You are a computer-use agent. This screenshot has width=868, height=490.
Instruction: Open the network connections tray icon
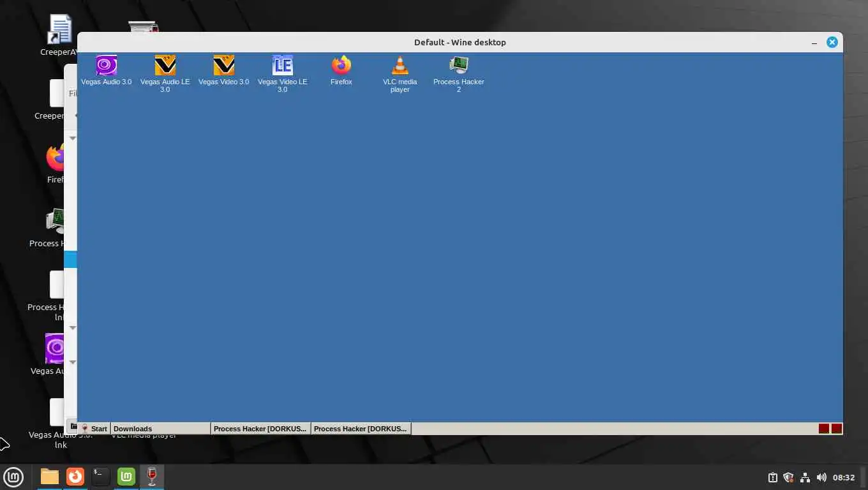coord(805,477)
